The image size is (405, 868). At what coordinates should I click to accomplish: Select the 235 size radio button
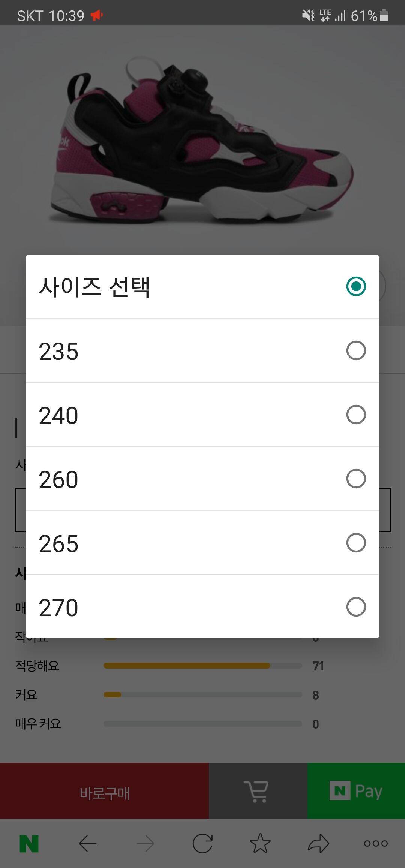click(356, 351)
